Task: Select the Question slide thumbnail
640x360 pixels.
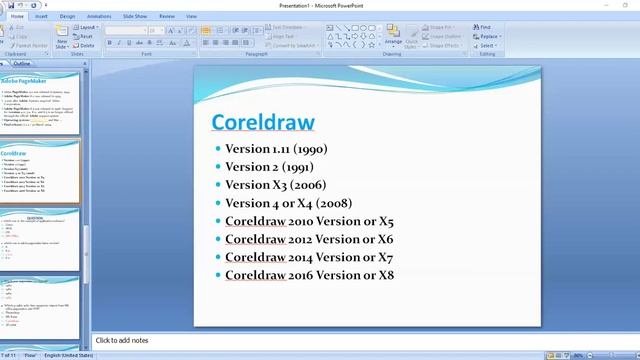Action: coord(40,240)
